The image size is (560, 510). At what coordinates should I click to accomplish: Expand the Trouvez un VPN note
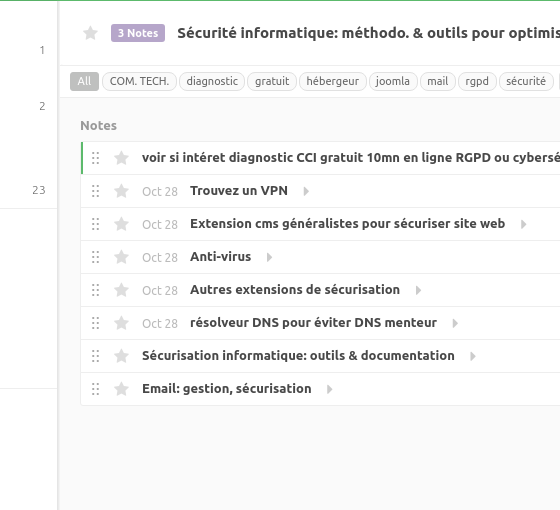[306, 191]
